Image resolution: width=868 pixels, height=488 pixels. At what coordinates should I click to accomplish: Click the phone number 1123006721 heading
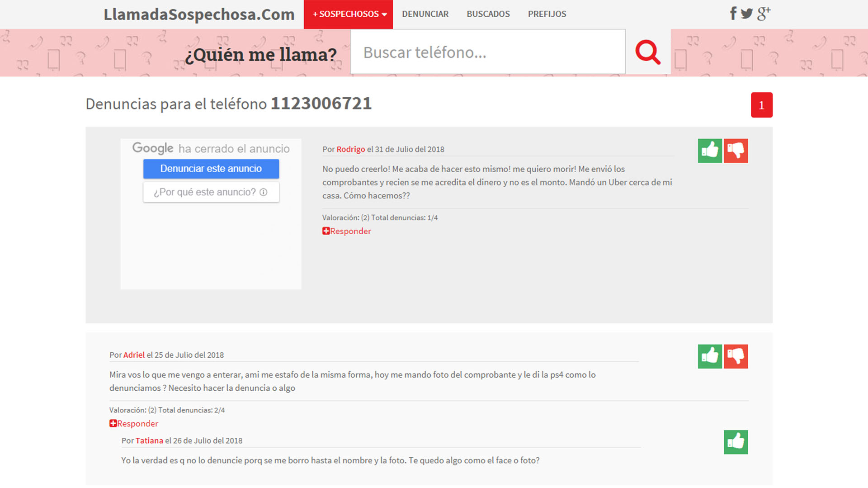coord(321,104)
